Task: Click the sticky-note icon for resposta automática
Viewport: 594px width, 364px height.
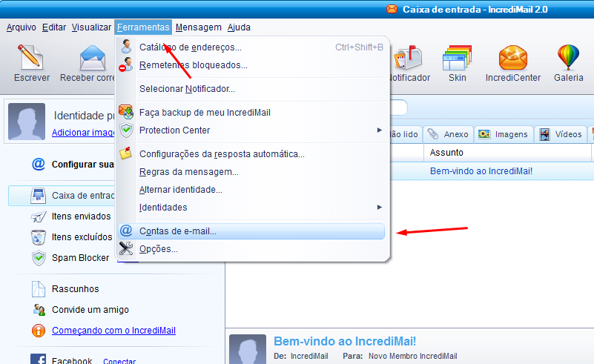Action: (x=126, y=153)
